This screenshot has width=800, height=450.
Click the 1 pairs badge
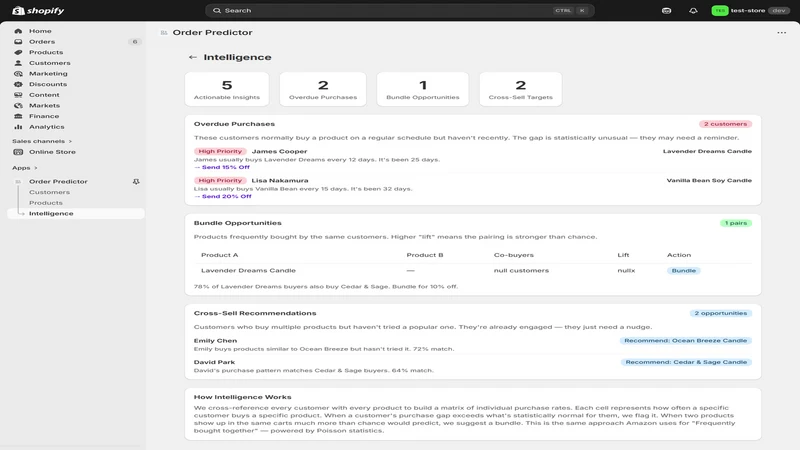(x=736, y=223)
